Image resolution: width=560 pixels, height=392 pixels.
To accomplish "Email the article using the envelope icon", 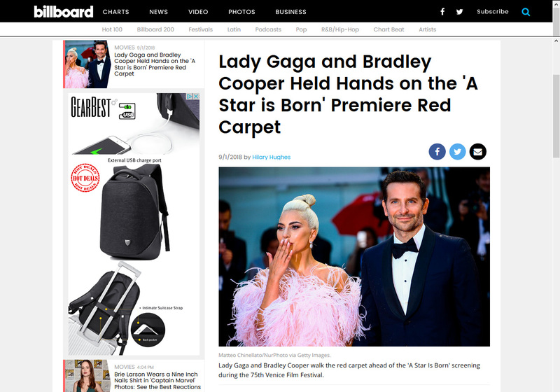I will coord(478,152).
